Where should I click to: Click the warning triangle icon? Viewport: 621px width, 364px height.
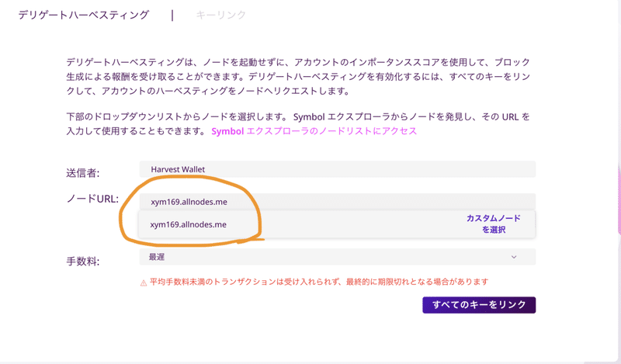click(144, 283)
